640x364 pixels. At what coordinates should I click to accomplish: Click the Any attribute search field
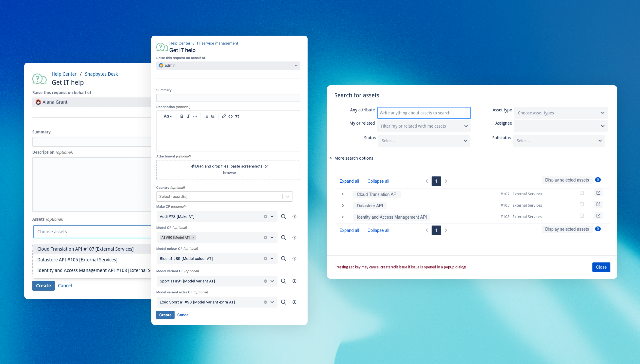[x=424, y=113]
